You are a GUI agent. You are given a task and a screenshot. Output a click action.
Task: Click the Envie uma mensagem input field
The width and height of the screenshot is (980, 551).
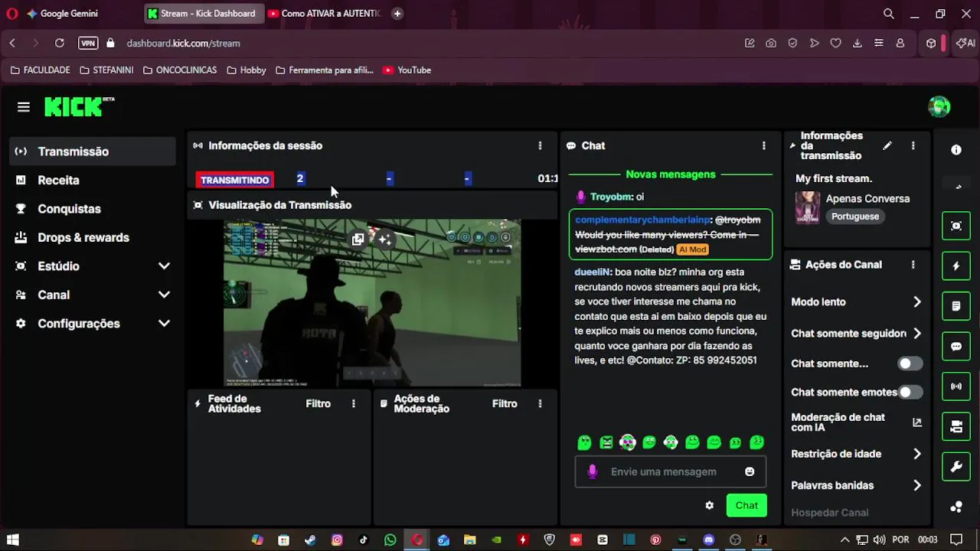671,471
